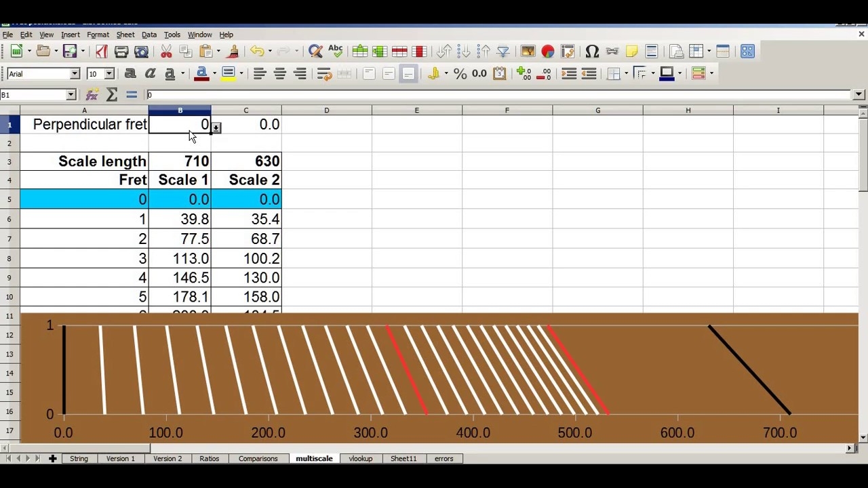Click the Special Character omega icon
Screen dimensions: 868x488
click(x=591, y=52)
